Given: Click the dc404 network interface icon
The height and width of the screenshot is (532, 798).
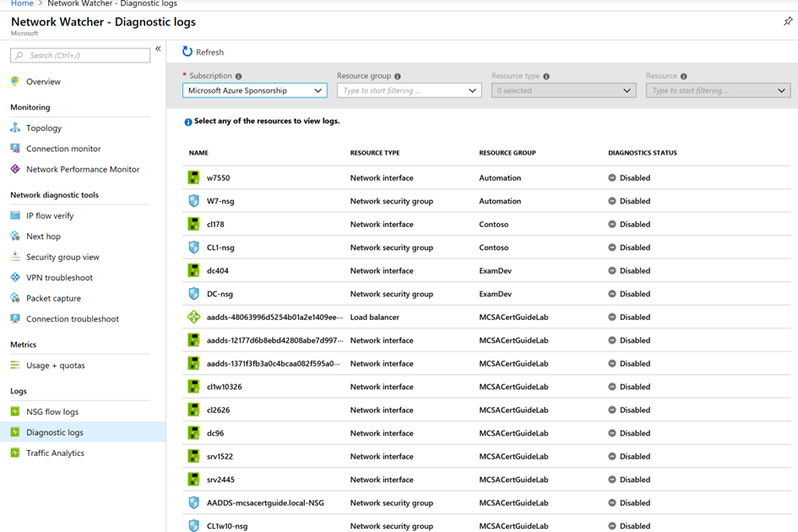Looking at the screenshot, I should point(193,270).
